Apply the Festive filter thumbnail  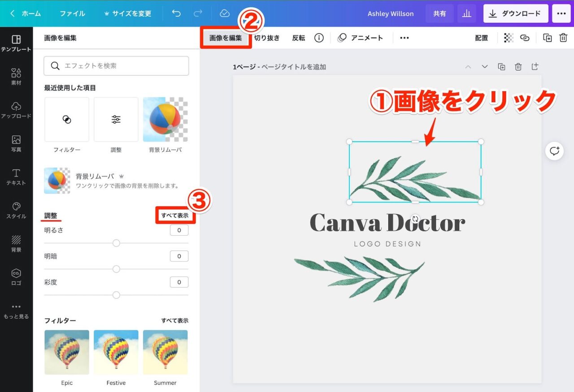116,353
